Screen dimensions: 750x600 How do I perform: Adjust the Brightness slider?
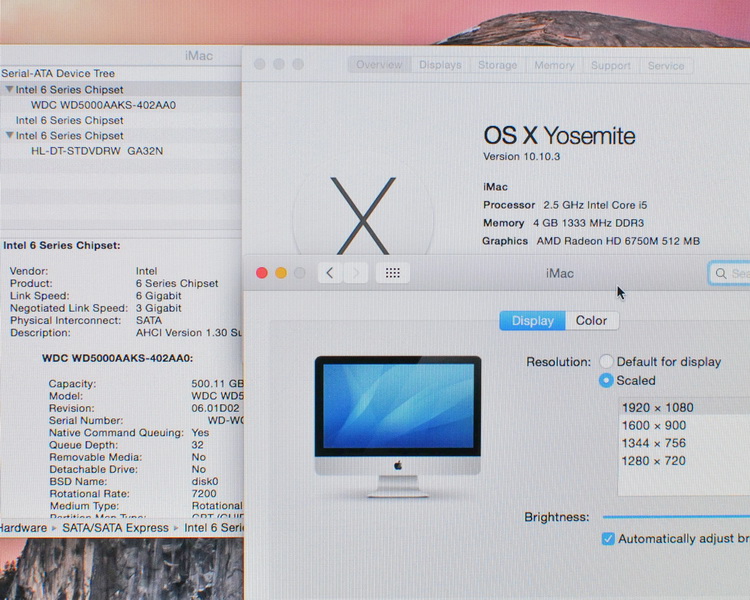(x=676, y=517)
